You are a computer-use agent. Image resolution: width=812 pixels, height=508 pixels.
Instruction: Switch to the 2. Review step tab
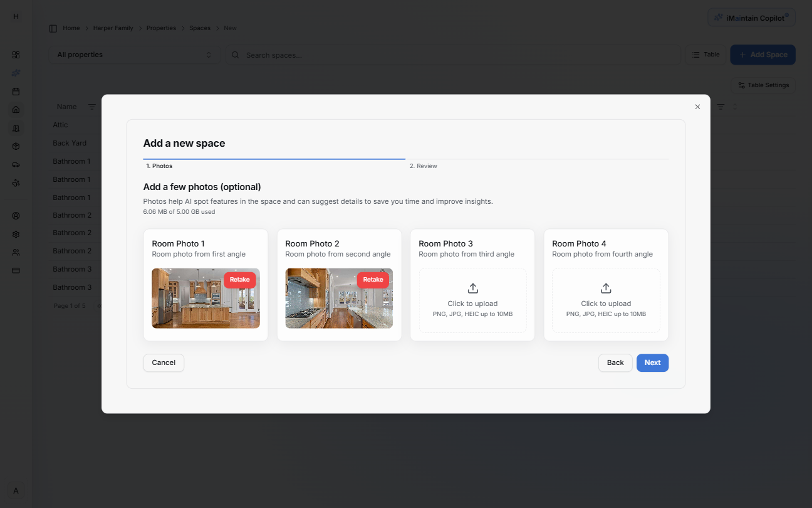424,166
